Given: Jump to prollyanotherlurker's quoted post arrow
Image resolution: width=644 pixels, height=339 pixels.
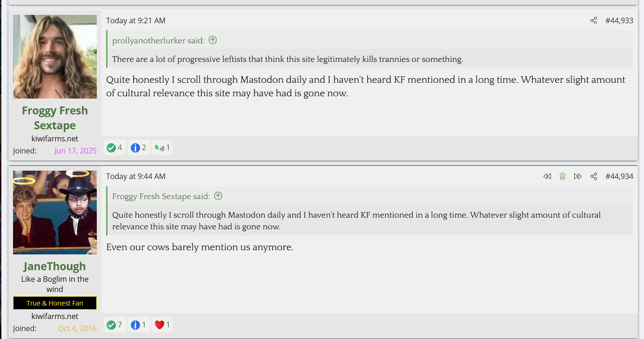Looking at the screenshot, I should click(213, 40).
